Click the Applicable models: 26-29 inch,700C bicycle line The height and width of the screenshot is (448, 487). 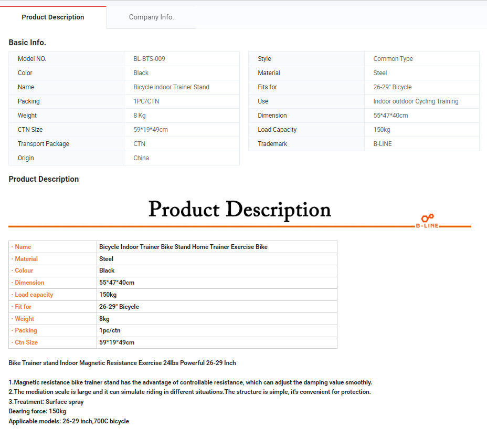tap(69, 421)
